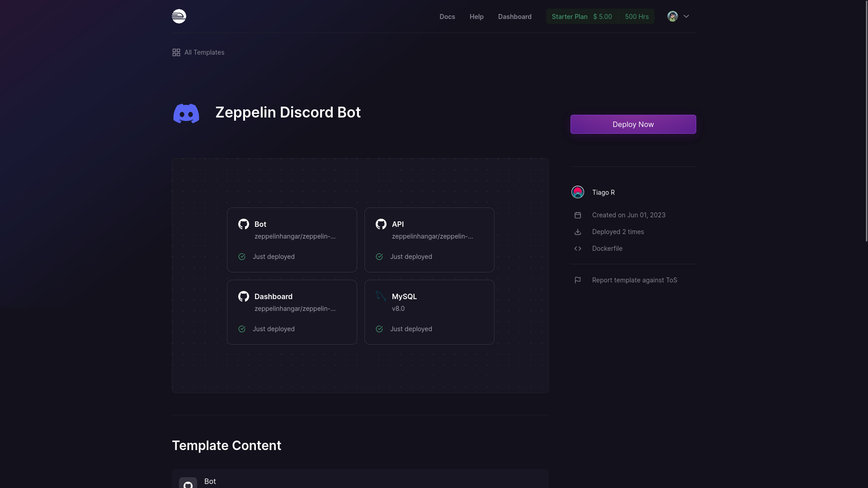Open the Docs menu item
The image size is (868, 488).
[x=447, y=17]
